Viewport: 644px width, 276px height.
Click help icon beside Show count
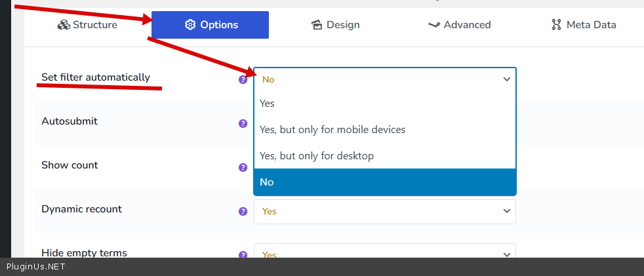click(x=243, y=167)
